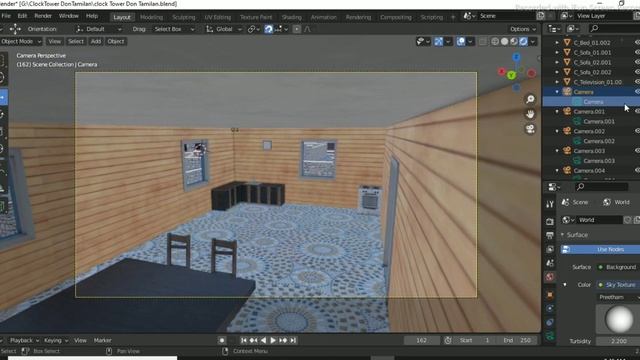Select material preview viewport shading
The width and height of the screenshot is (640, 360).
click(514, 41)
